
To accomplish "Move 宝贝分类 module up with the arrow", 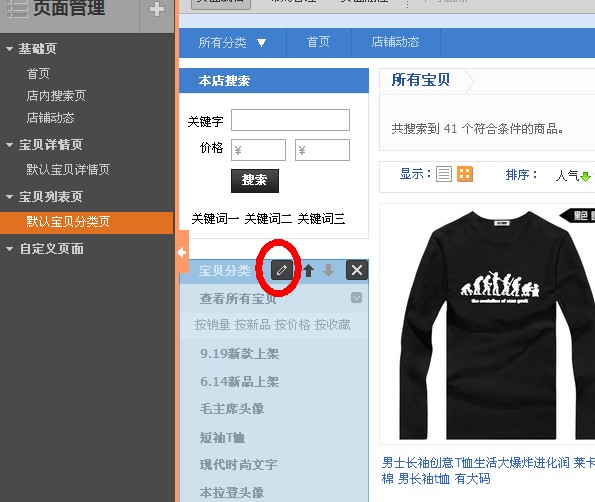I will pos(309,271).
